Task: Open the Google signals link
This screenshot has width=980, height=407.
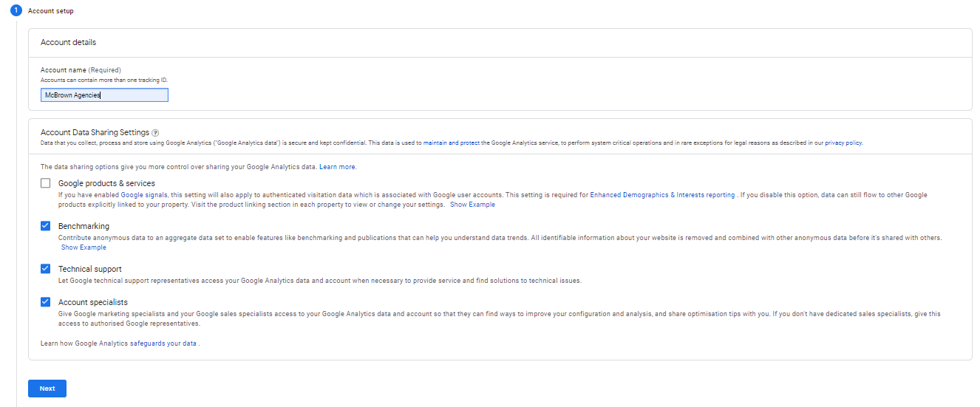Action: coord(144,195)
